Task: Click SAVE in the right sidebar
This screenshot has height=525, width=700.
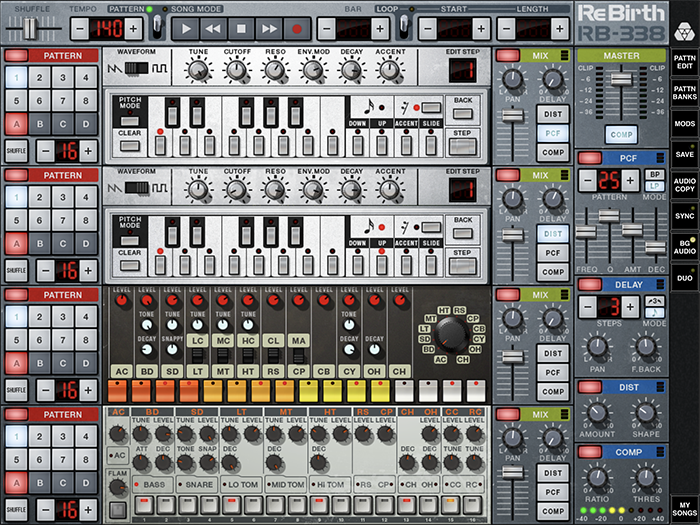Action: [684, 154]
